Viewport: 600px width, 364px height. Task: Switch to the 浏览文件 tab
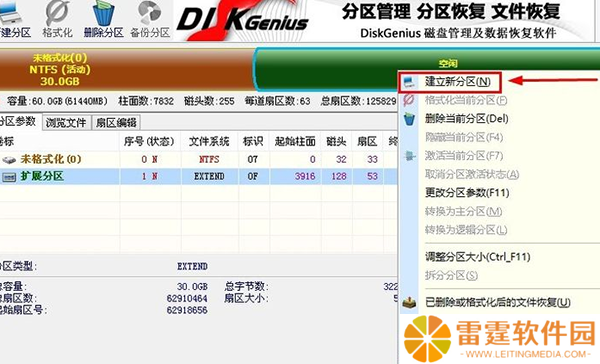[x=66, y=123]
